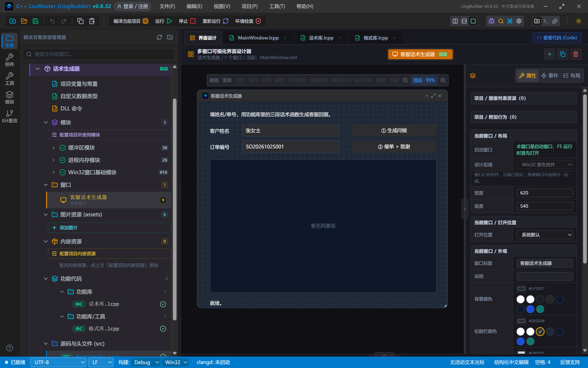The image size is (588, 368).
Task: Collapse the 话术生成器 project node
Action: click(37, 69)
